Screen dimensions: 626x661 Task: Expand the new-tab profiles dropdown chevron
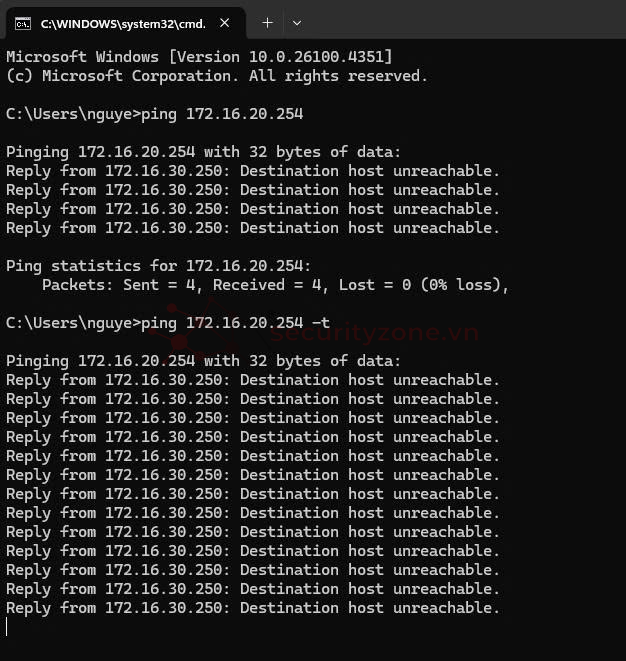click(297, 23)
